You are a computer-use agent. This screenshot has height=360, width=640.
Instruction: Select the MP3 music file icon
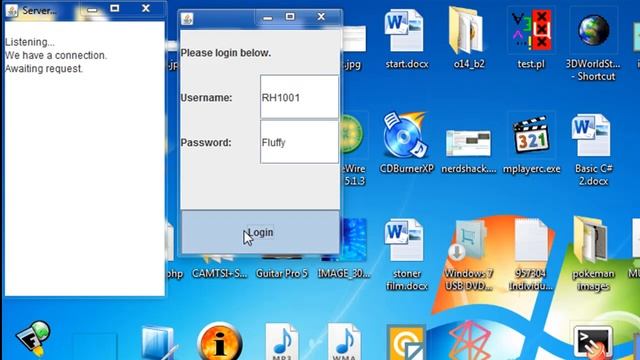pos(282,342)
